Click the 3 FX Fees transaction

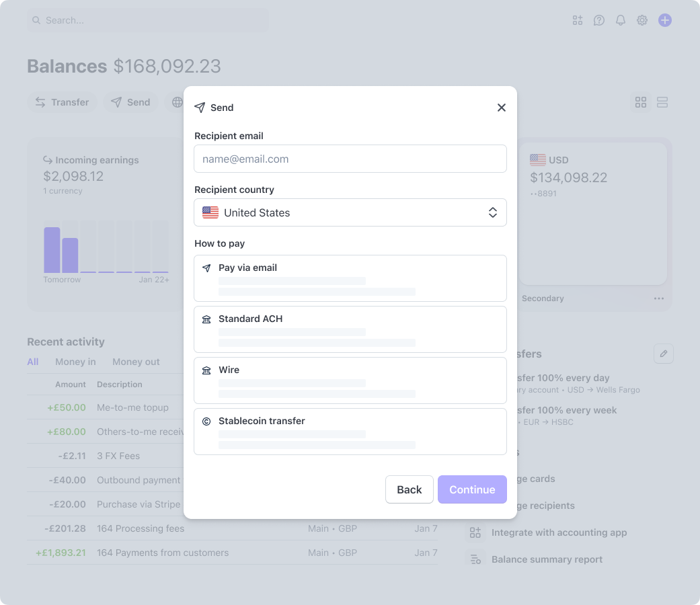coord(118,456)
